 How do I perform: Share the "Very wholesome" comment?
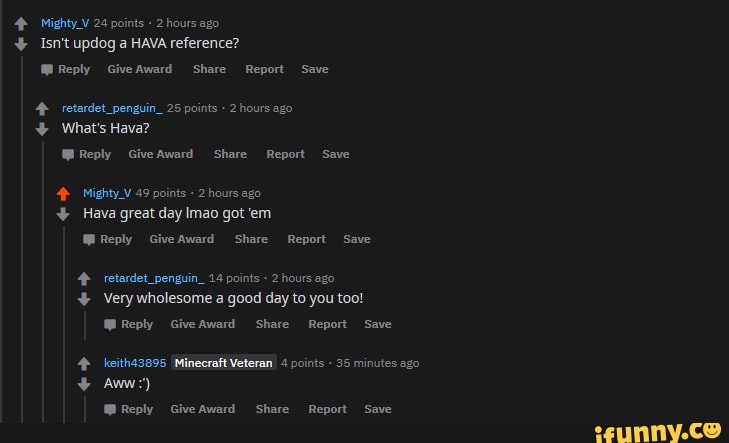click(x=272, y=324)
